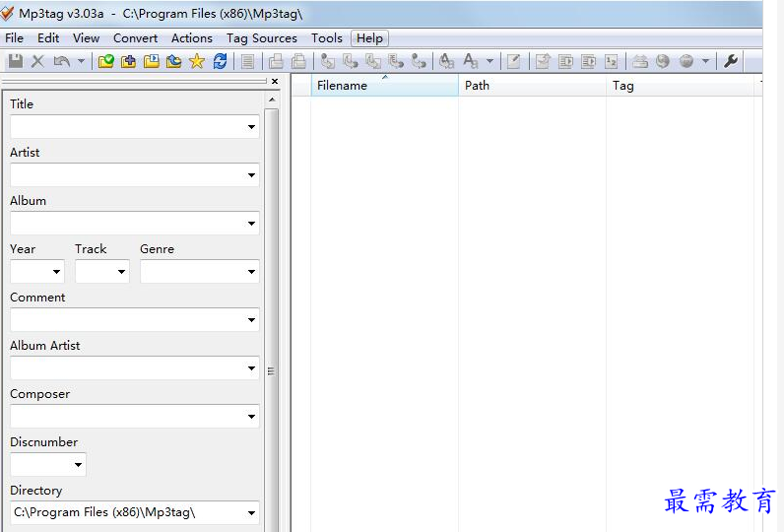This screenshot has width=784, height=532.
Task: Sort by the Tag column header
Action: tap(680, 86)
